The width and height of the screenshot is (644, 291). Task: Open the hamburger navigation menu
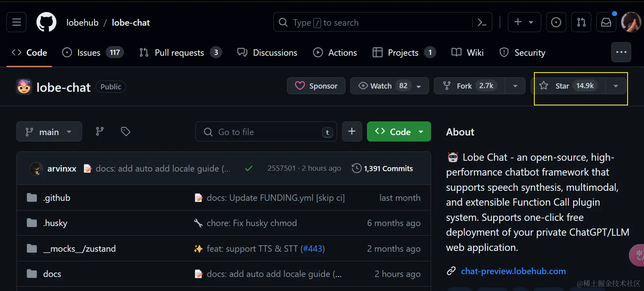16,22
